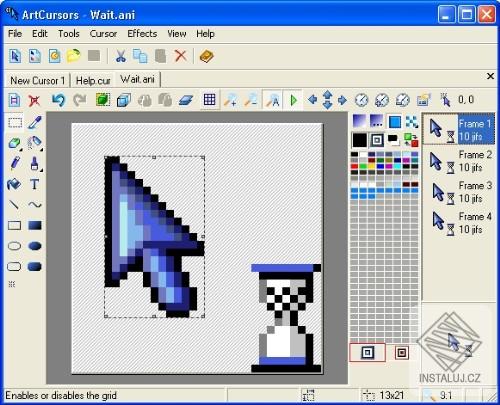Image resolution: width=500 pixels, height=405 pixels.
Task: Open the Cursor menu
Action: pos(103,34)
